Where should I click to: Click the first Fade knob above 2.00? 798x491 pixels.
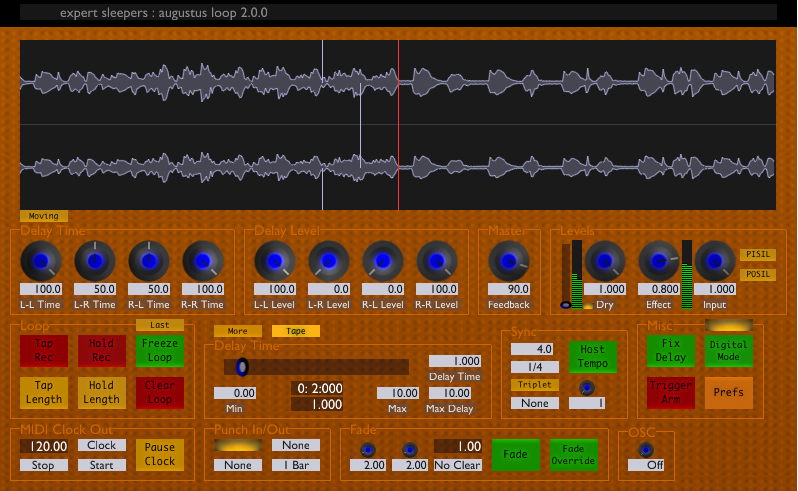coord(368,450)
